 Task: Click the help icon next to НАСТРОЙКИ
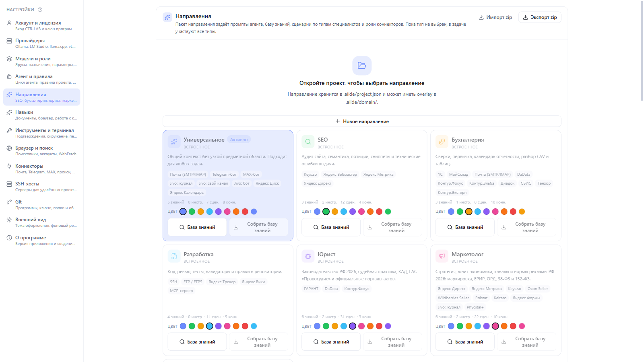[x=40, y=10]
